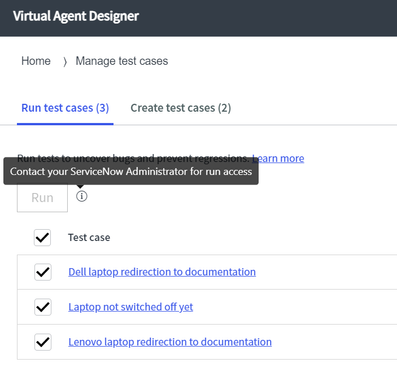Open Laptop not switched off yet link
The height and width of the screenshot is (390, 397).
[131, 307]
